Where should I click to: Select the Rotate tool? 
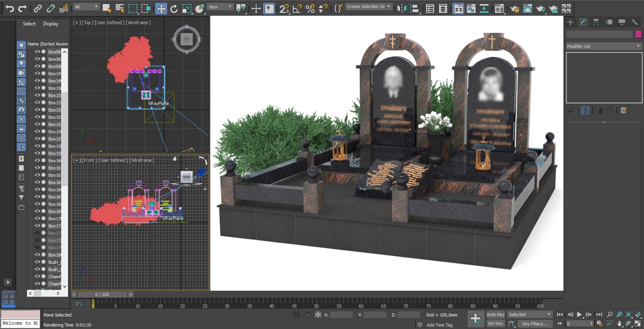pyautogui.click(x=174, y=8)
